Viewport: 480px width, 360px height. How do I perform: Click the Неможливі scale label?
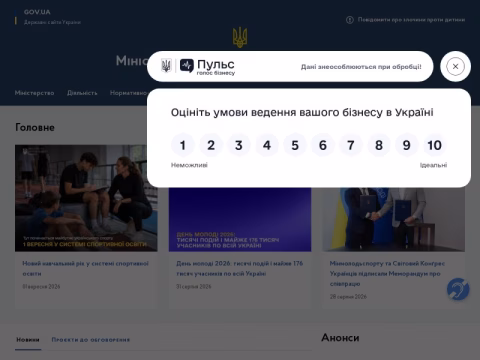(x=189, y=165)
